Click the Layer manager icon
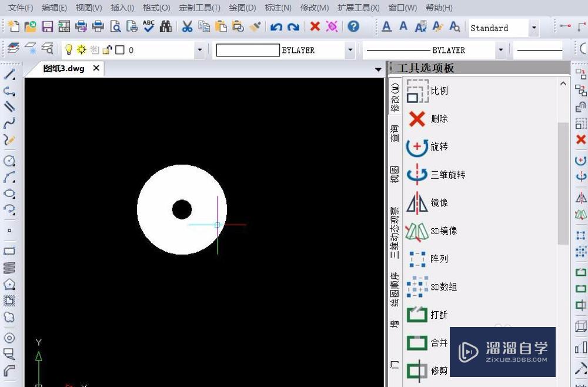Viewport: 588px width, 387px height. click(x=13, y=48)
